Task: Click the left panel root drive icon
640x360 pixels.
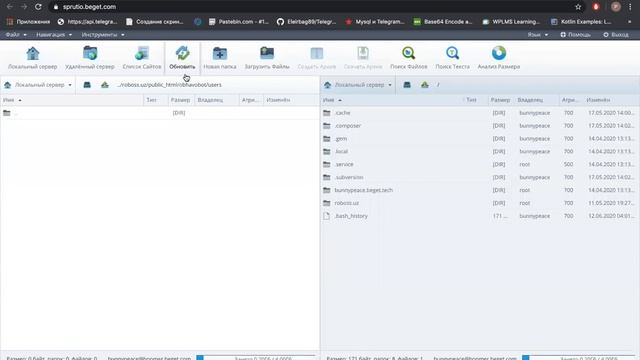Action: tap(87, 85)
